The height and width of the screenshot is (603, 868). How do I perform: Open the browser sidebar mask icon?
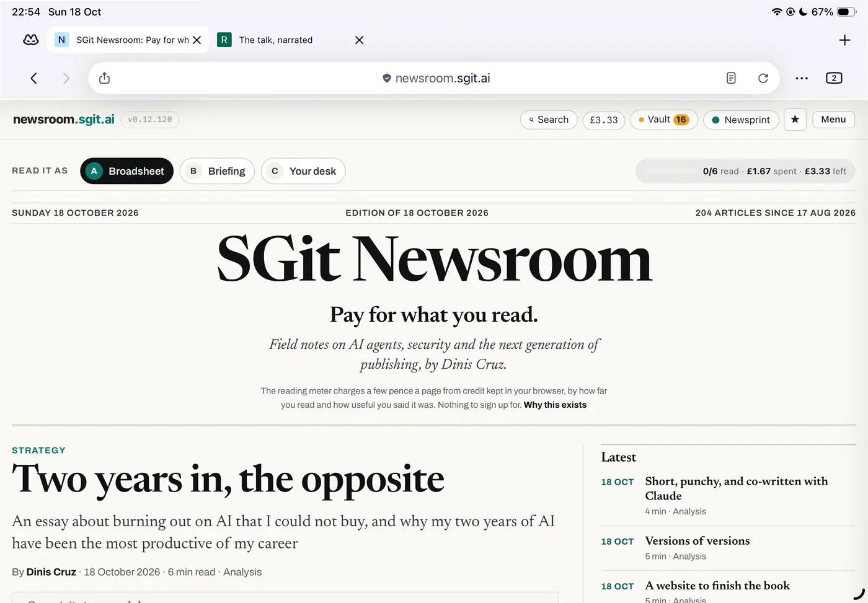pos(31,40)
